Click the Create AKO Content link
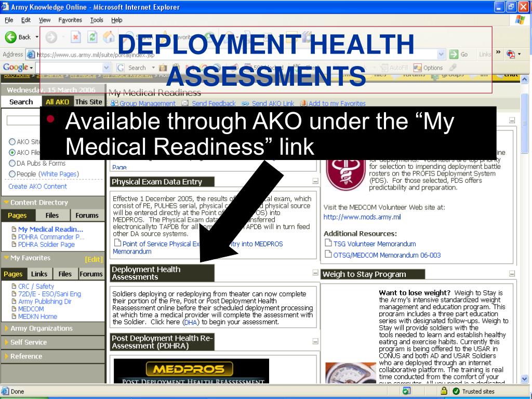Viewport: 532px width, 399px height. pyautogui.click(x=37, y=187)
